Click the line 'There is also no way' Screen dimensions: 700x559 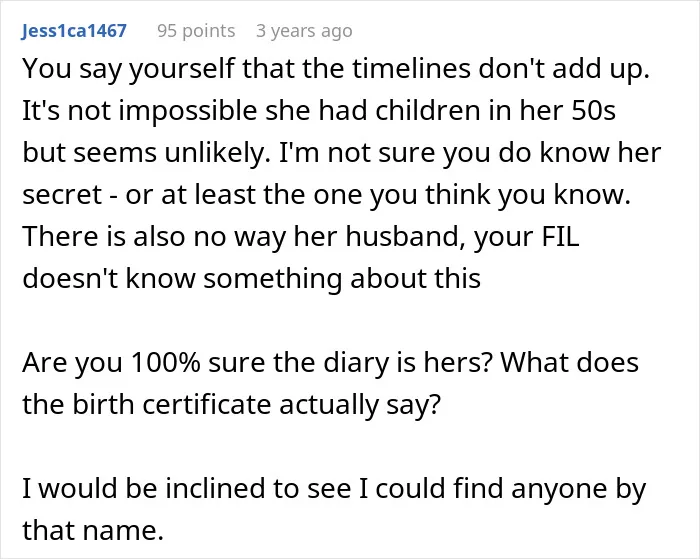click(301, 237)
